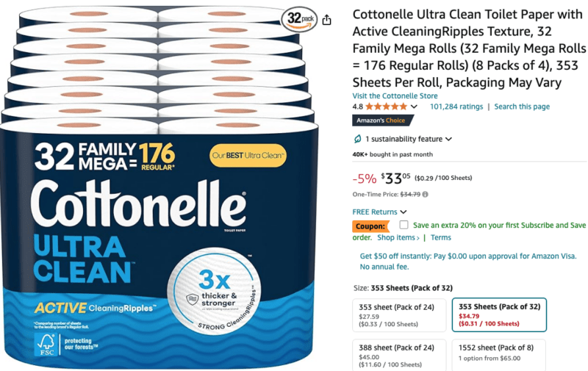The width and height of the screenshot is (588, 371).
Task: Select the 1552 sheet Pack of 8 option
Action: [499, 356]
